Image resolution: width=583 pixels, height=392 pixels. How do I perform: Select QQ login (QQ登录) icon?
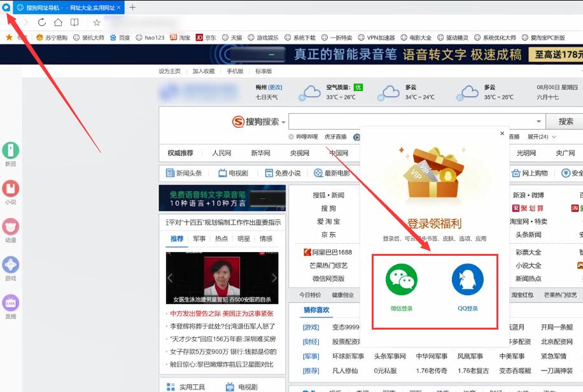pyautogui.click(x=468, y=279)
